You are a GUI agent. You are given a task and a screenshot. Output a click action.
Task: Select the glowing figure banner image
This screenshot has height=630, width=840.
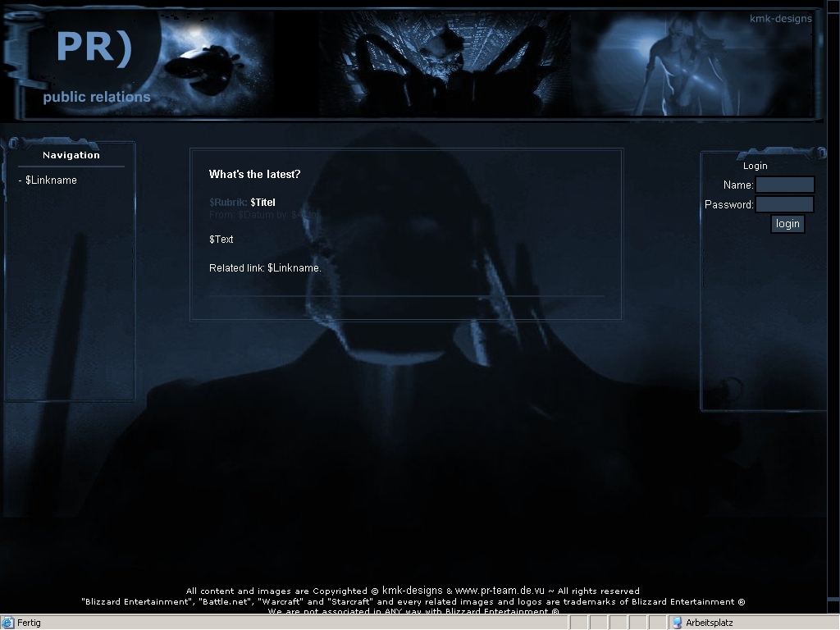[x=691, y=62]
